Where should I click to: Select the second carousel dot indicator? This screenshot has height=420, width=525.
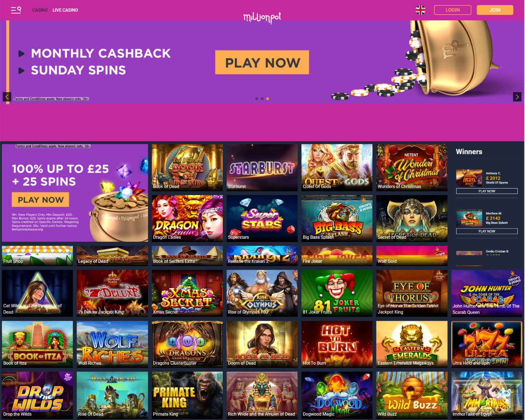tap(262, 99)
